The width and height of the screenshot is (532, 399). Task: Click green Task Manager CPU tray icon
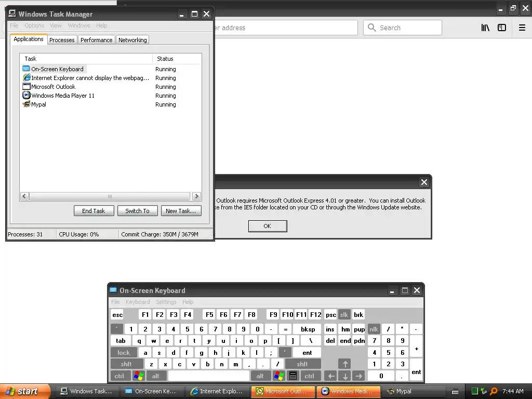coord(475,391)
